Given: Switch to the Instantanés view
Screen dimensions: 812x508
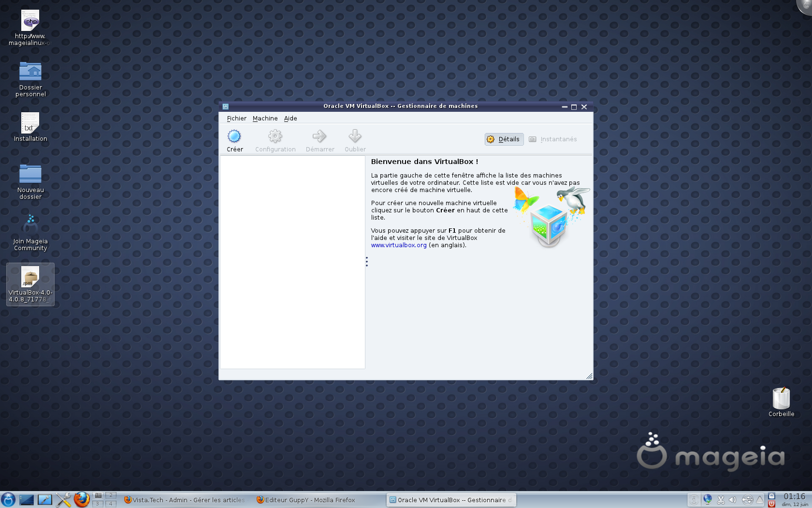Looking at the screenshot, I should pyautogui.click(x=553, y=139).
